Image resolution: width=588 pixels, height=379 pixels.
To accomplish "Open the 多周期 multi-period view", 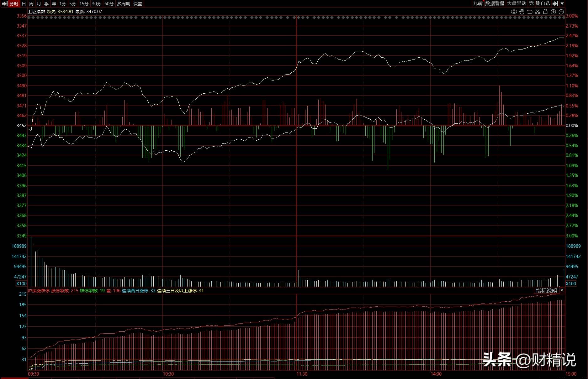I will [124, 4].
